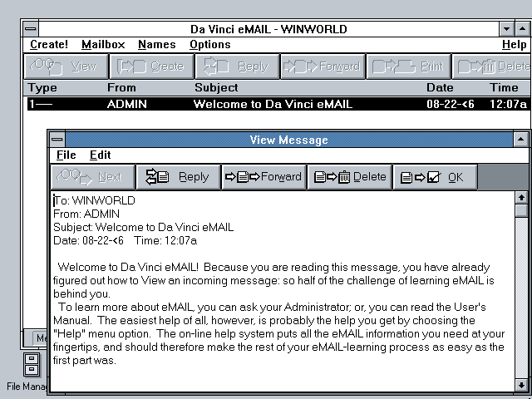This screenshot has width=532, height=399.
Task: Delete the message from View Message toolbar
Action: pyautogui.click(x=349, y=177)
